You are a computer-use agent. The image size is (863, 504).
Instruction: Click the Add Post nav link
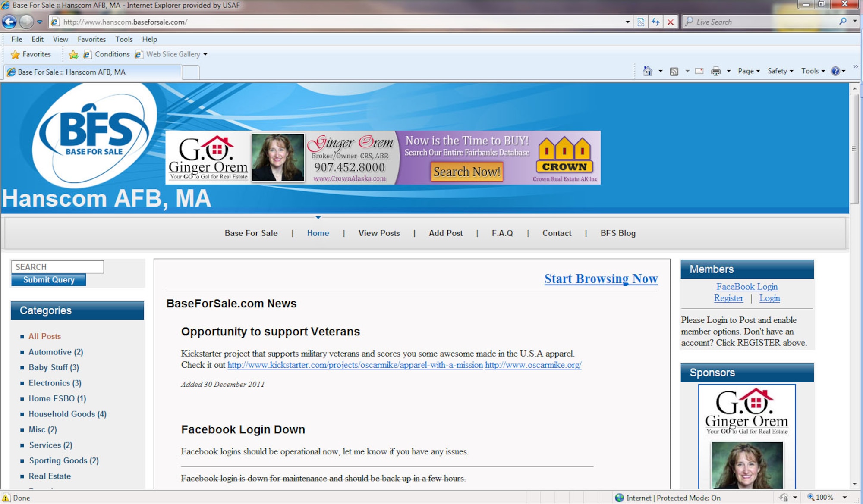(446, 233)
